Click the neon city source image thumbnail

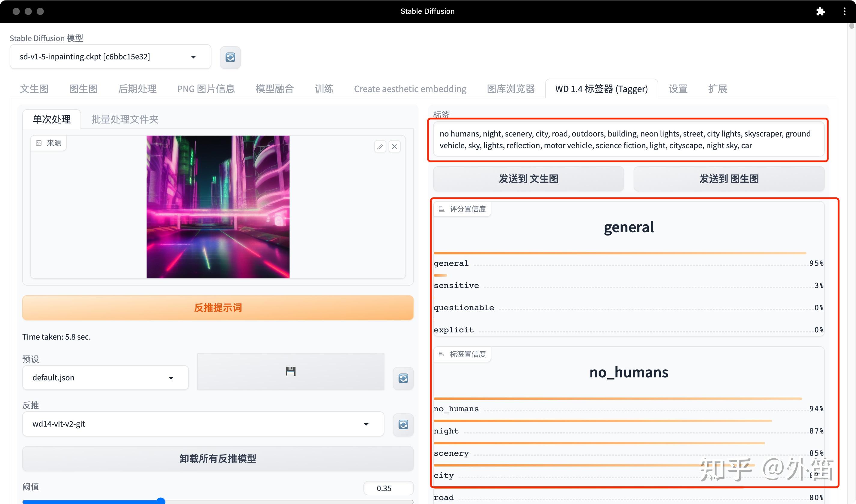coord(218,207)
